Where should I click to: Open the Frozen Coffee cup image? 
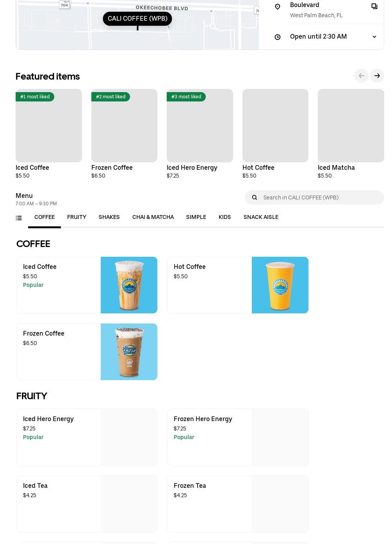click(129, 352)
